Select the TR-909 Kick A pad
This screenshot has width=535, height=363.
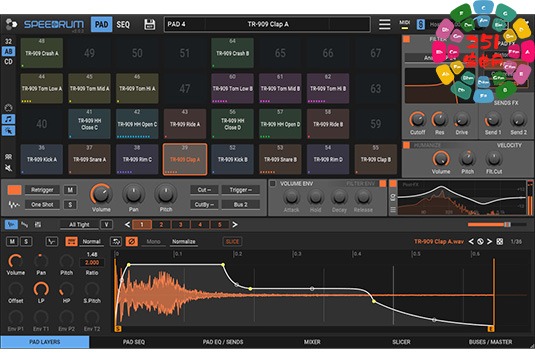(x=42, y=160)
